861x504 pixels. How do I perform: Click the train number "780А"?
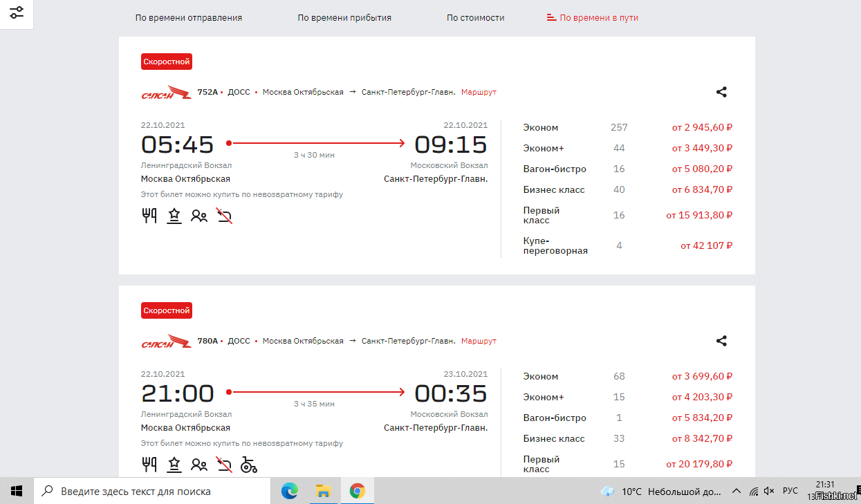(x=207, y=341)
